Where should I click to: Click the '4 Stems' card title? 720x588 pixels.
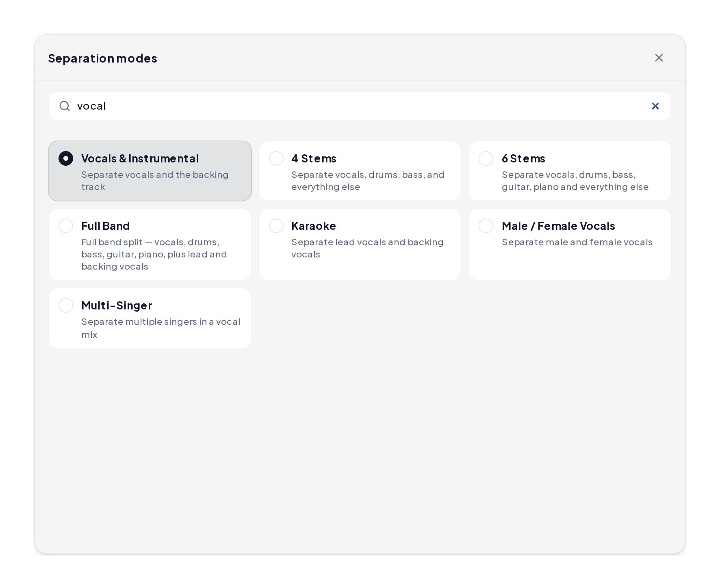click(314, 158)
